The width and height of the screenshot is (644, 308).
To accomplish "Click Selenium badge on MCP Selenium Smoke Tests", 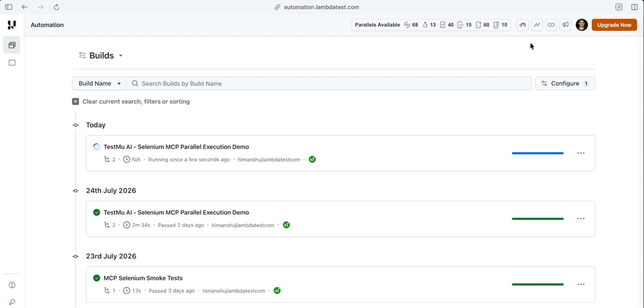I will pos(277,291).
